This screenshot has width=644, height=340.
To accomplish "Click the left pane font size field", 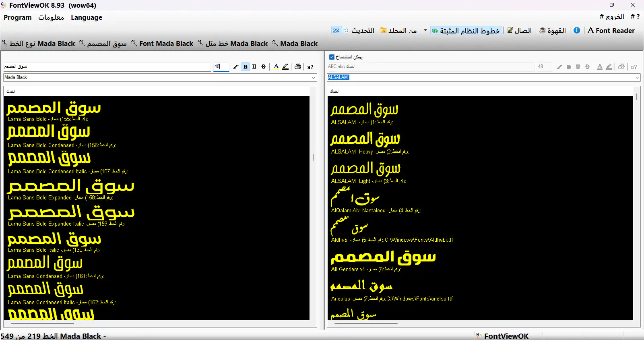I will click(221, 67).
